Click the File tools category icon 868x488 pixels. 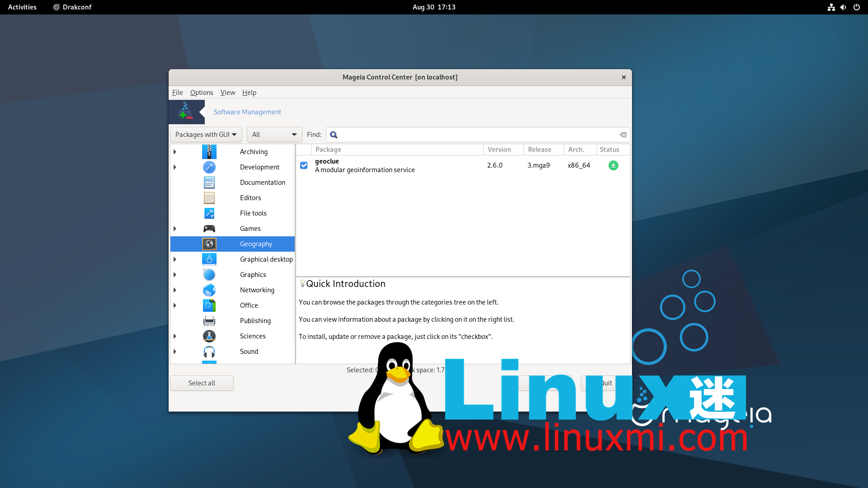pos(209,213)
